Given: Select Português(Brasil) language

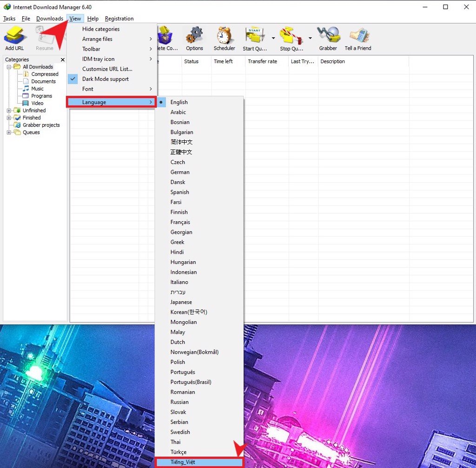Looking at the screenshot, I should (x=199, y=382).
